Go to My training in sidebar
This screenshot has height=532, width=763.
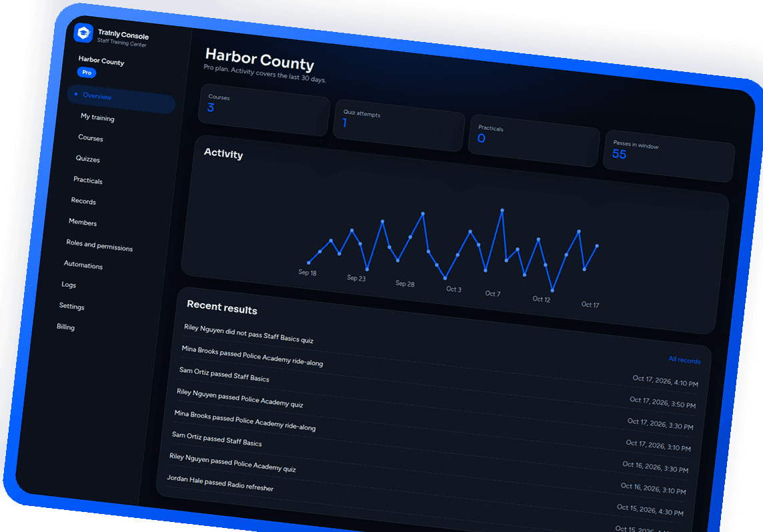pyautogui.click(x=97, y=117)
